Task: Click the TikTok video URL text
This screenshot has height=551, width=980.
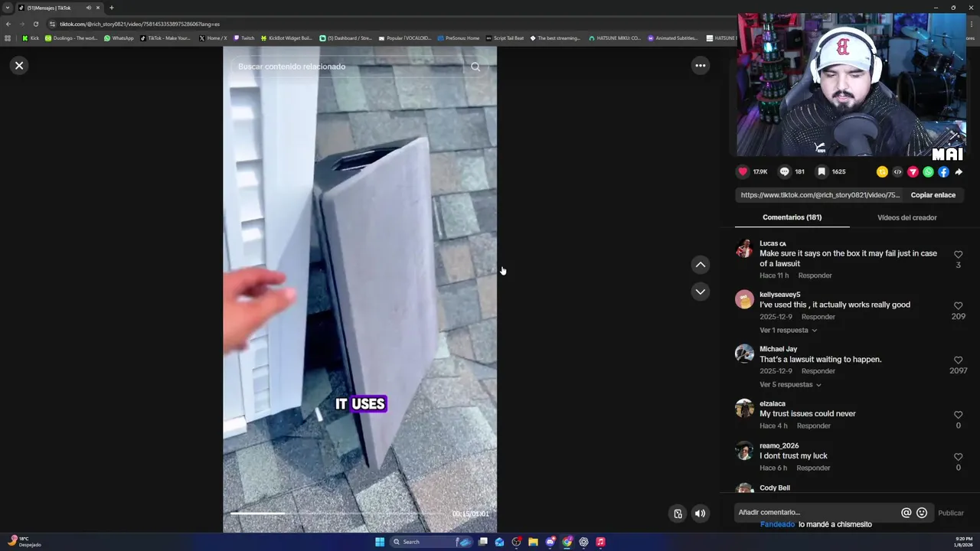Action: point(820,195)
